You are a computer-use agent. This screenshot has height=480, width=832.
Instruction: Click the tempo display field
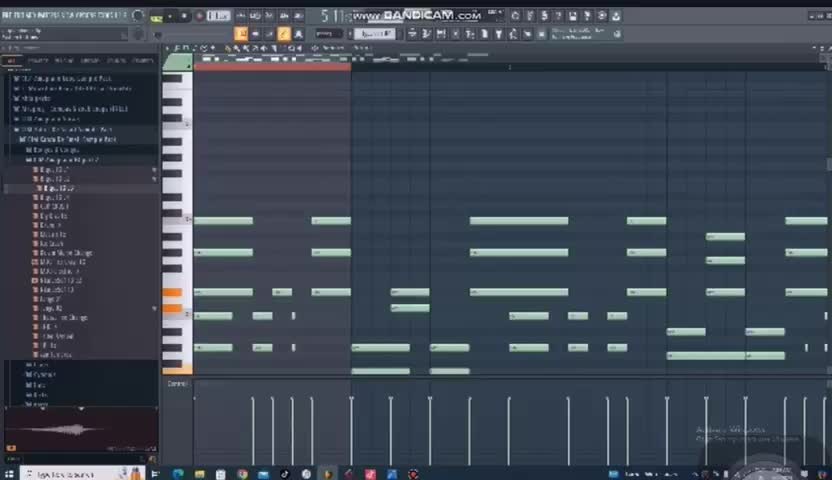(x=218, y=16)
